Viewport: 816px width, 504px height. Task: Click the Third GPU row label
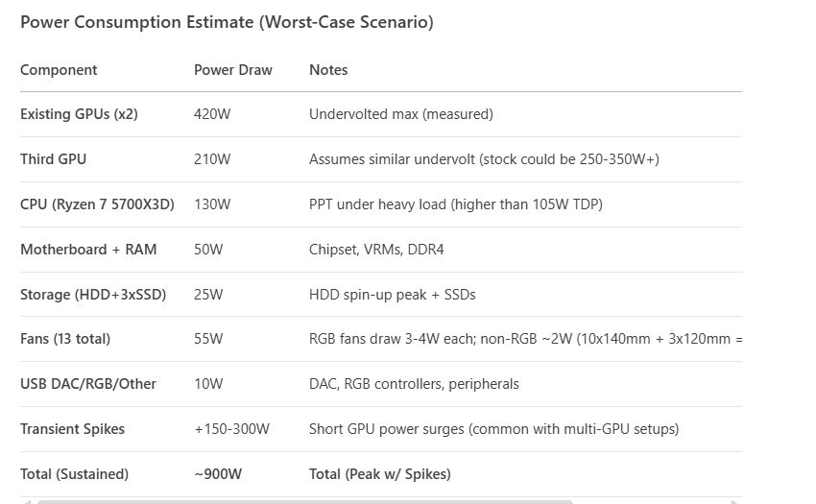53,159
